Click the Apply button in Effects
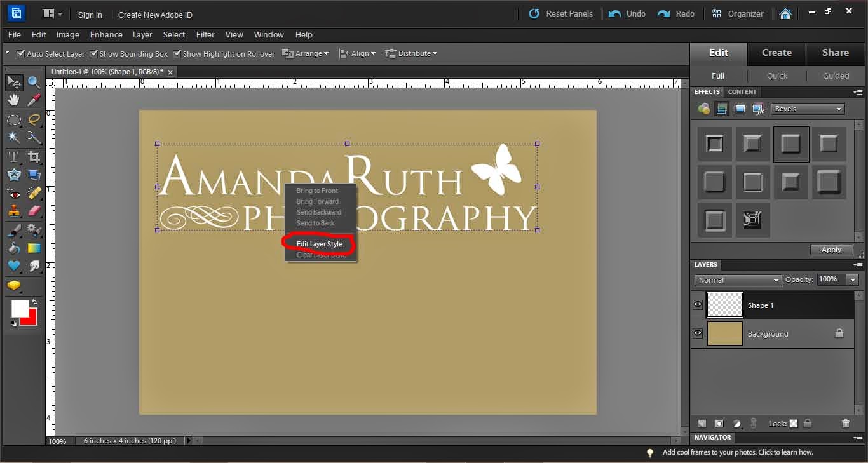Image resolution: width=868 pixels, height=463 pixels. pos(831,250)
